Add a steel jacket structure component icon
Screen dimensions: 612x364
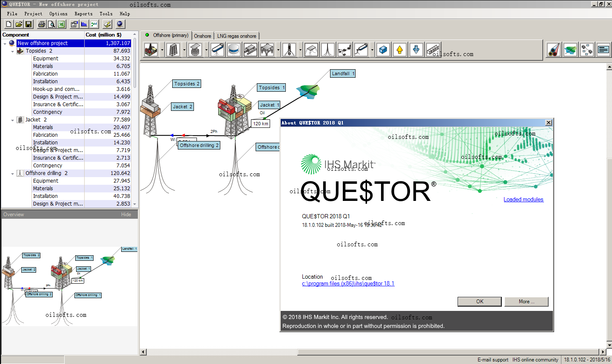point(173,50)
